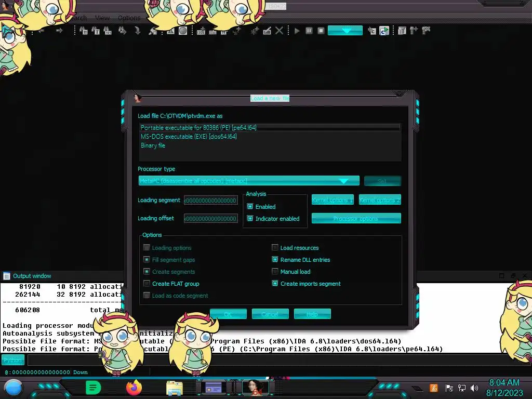532x399 pixels.
Task: Click the data conversion toolbar icon next to CODE
Action: pos(212,32)
